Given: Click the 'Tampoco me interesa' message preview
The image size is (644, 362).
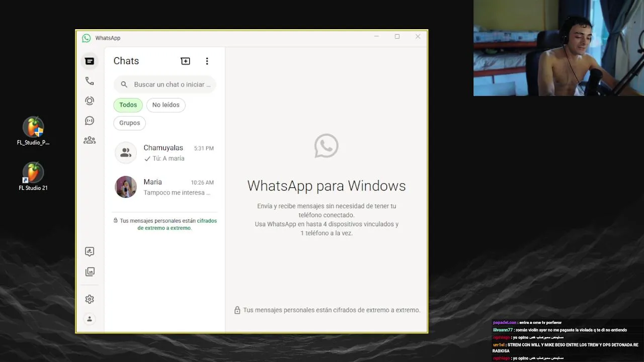Looking at the screenshot, I should pyautogui.click(x=177, y=193).
